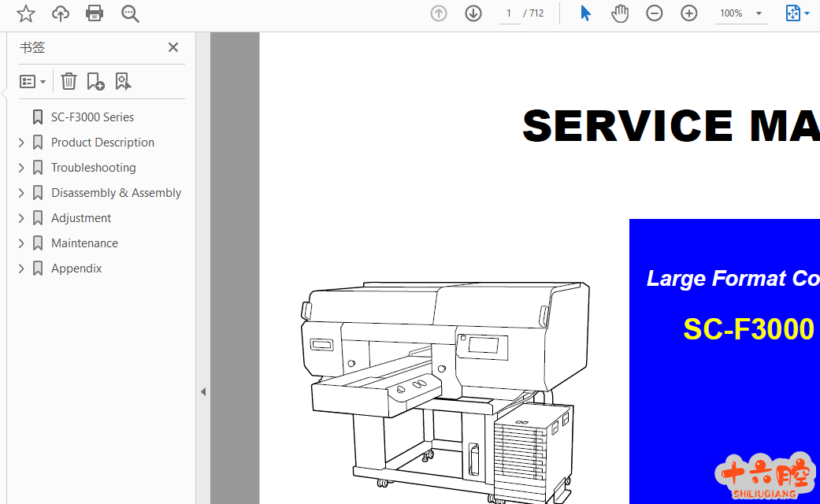Screen dimensions: 820x504
Task: Click the cloud upload icon
Action: tap(61, 13)
